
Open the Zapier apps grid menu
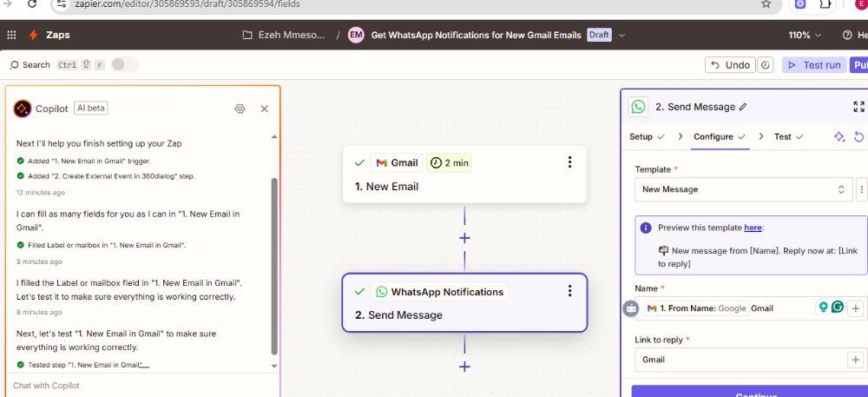tap(11, 35)
